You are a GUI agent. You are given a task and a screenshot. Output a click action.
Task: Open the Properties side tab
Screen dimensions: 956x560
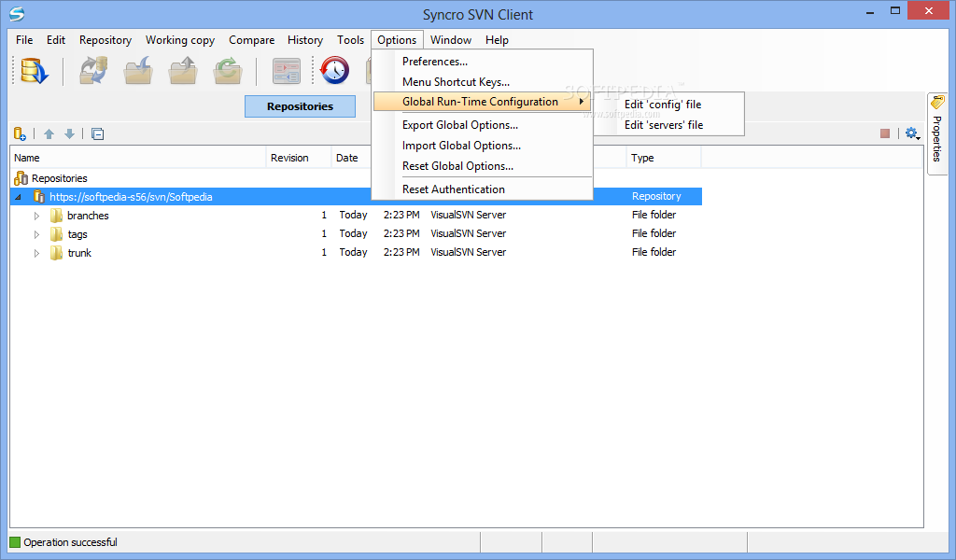(937, 134)
